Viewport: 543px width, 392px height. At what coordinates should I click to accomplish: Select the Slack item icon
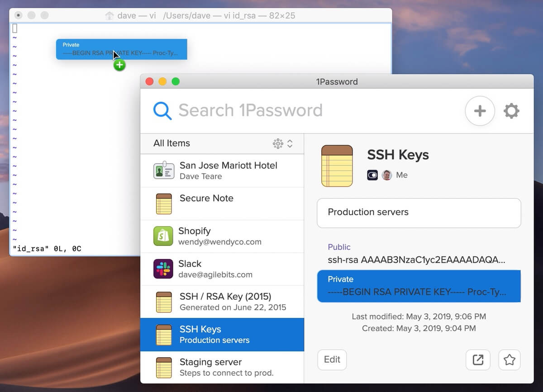[x=163, y=269]
